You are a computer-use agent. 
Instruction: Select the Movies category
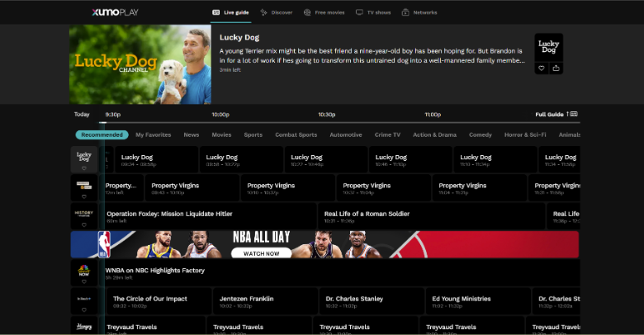pos(221,134)
